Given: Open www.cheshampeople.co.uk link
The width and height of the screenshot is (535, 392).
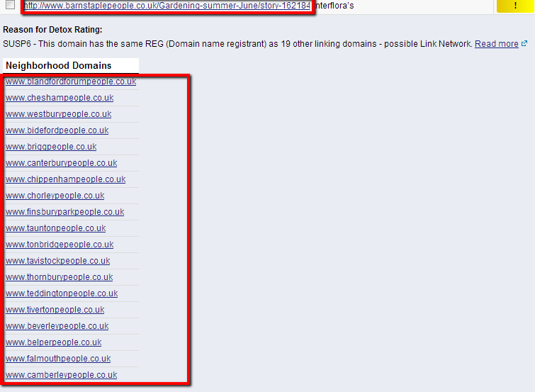Looking at the screenshot, I should click(60, 98).
